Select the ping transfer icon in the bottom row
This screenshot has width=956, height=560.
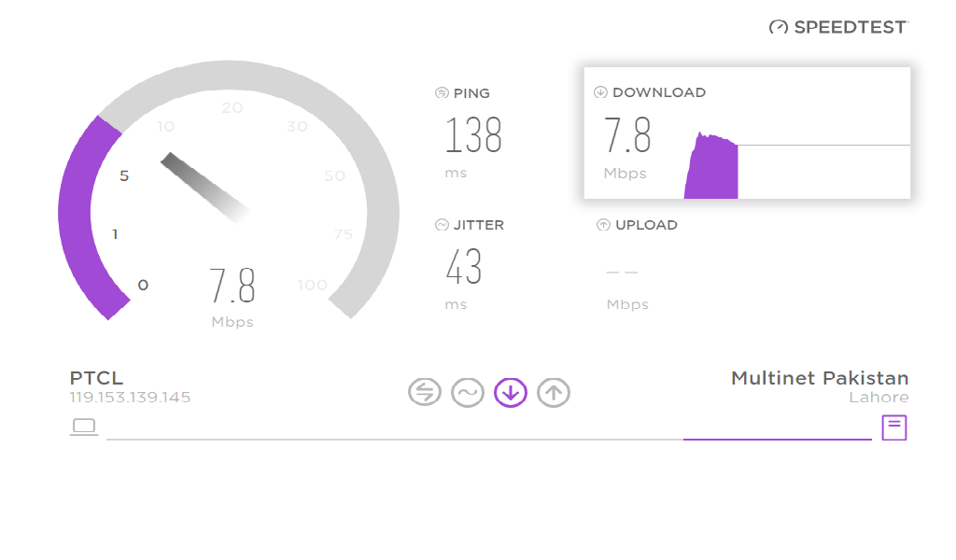pos(424,392)
